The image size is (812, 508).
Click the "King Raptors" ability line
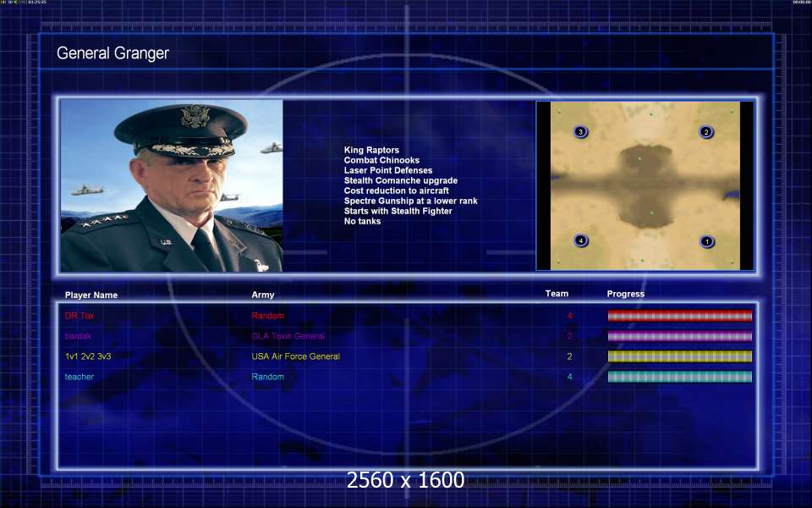(x=371, y=150)
